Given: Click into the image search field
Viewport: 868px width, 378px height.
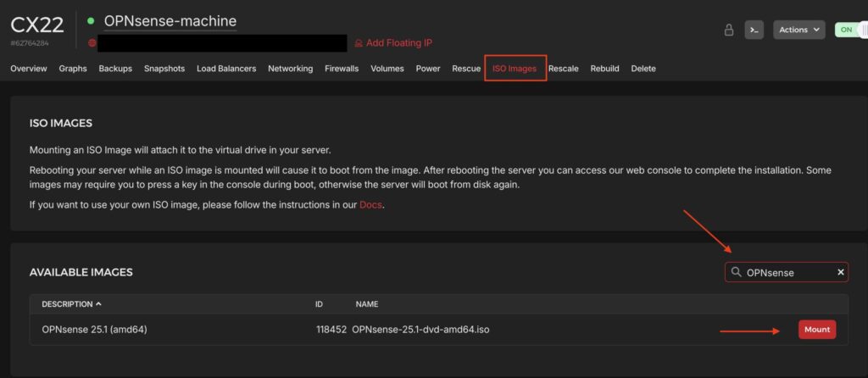Looking at the screenshot, I should pos(786,272).
